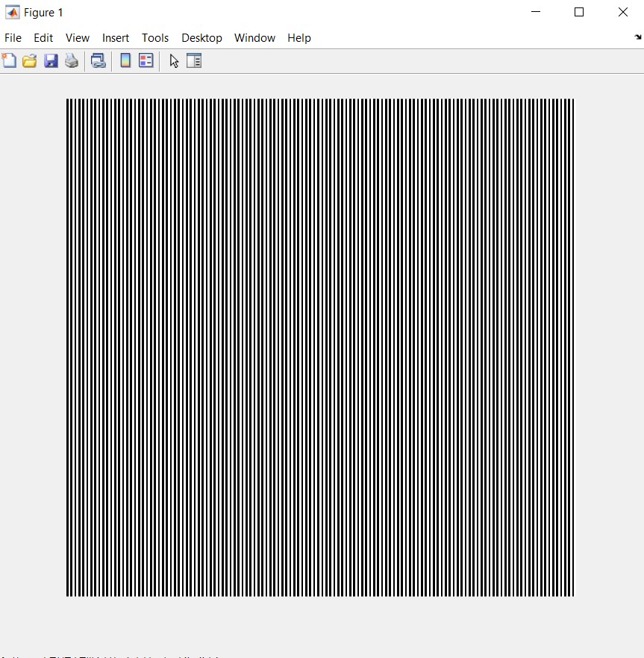Open the View menu
Image resolution: width=644 pixels, height=658 pixels.
point(78,38)
